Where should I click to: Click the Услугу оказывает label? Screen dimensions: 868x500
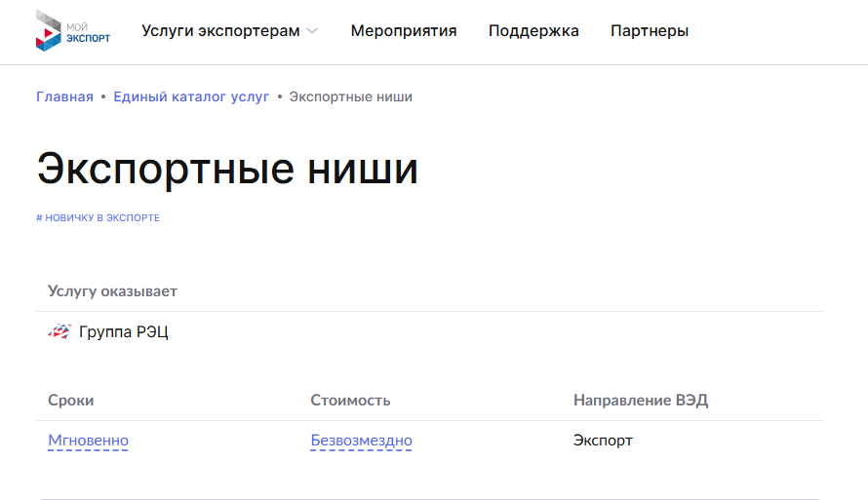click(x=112, y=291)
